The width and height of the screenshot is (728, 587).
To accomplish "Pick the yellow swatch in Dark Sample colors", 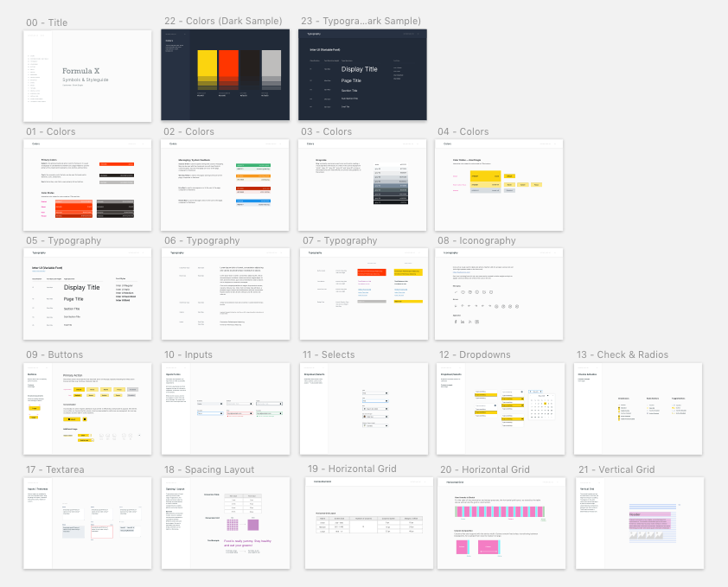I will (207, 70).
